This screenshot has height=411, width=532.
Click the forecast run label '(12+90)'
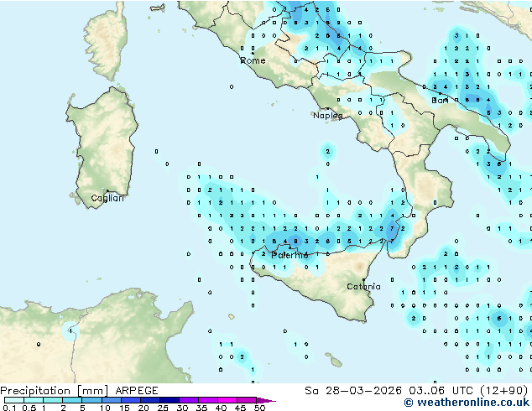click(x=504, y=391)
